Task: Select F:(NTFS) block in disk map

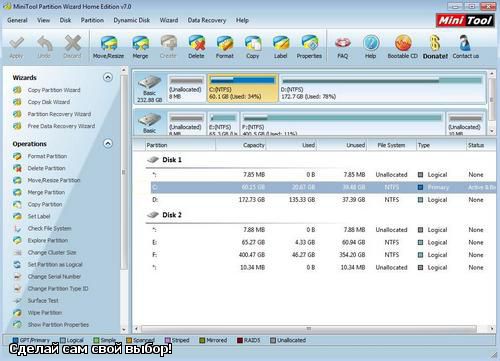Action: (343, 124)
